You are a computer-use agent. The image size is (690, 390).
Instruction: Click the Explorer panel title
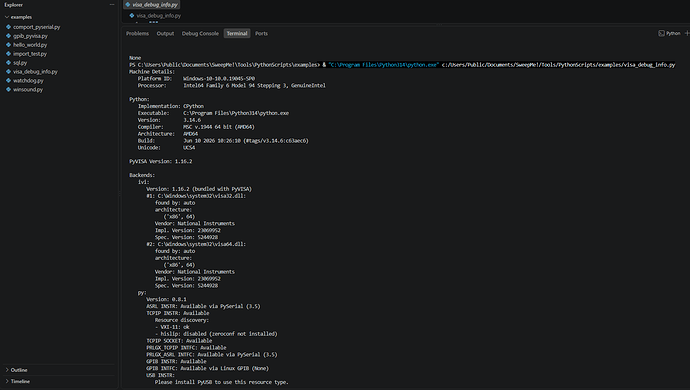tap(14, 5)
